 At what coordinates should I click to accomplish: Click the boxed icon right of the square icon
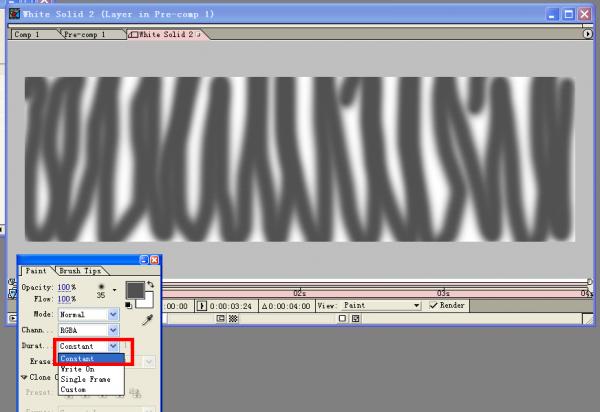(355, 318)
